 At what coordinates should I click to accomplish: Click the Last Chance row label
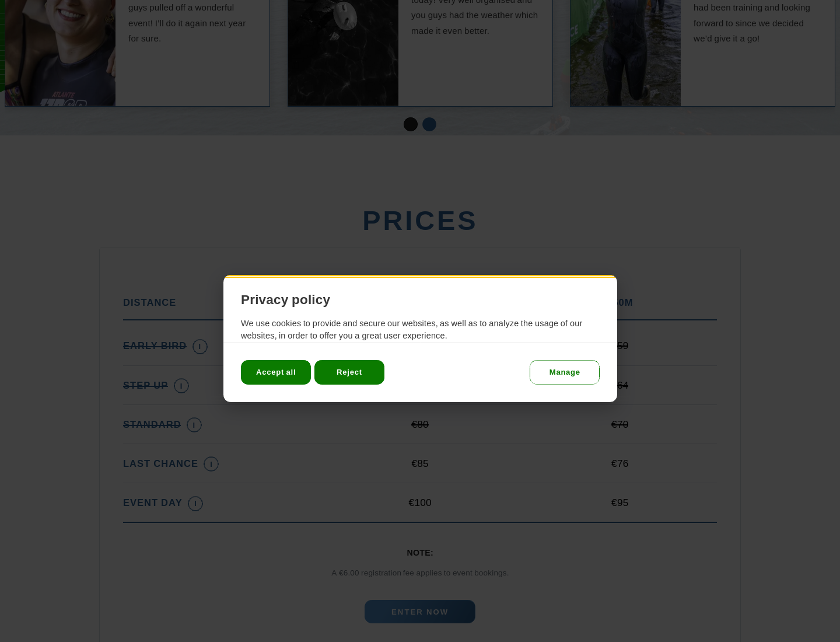point(160,463)
